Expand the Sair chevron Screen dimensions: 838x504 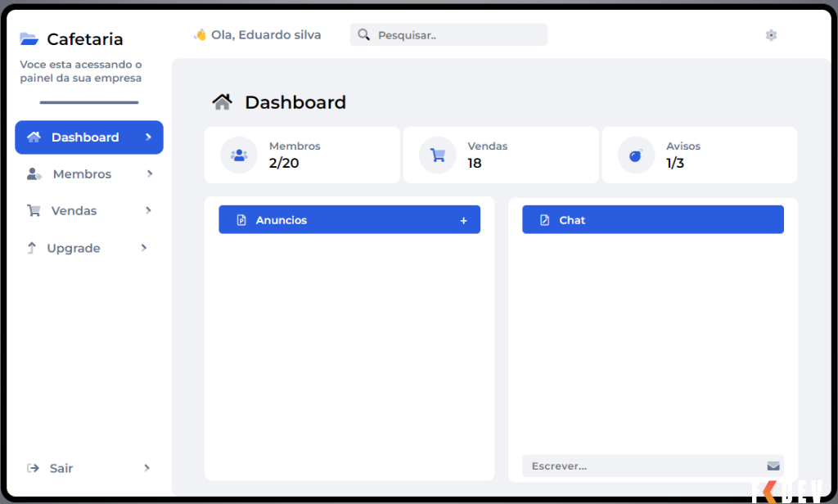147,468
